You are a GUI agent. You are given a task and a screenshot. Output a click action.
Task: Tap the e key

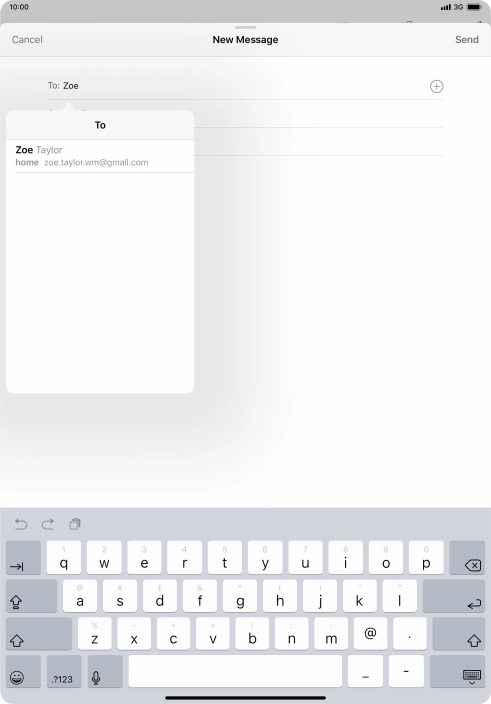point(144,558)
